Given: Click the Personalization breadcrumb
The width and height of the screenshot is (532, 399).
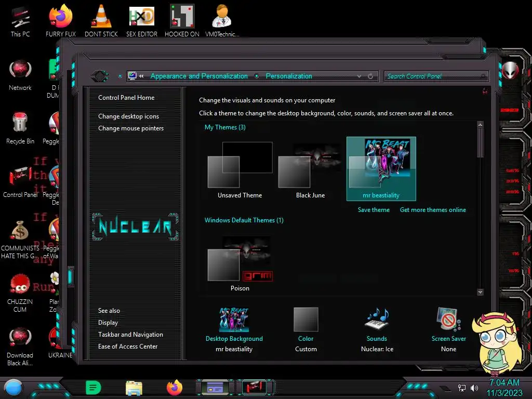Looking at the screenshot, I should tap(289, 76).
